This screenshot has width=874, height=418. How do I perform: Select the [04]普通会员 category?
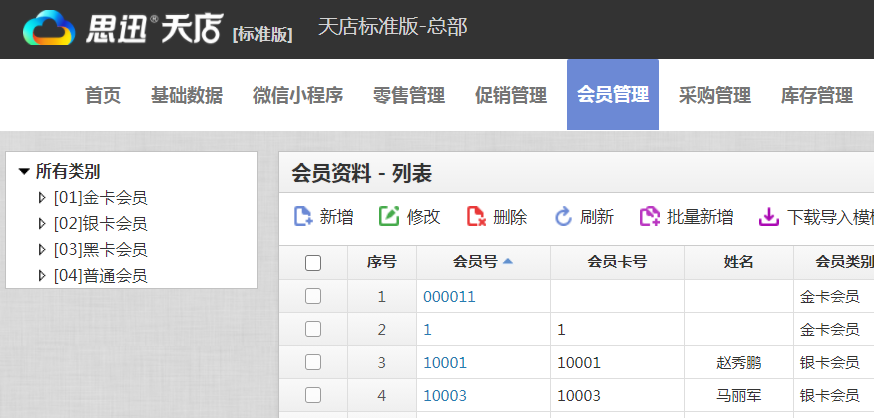(x=100, y=275)
